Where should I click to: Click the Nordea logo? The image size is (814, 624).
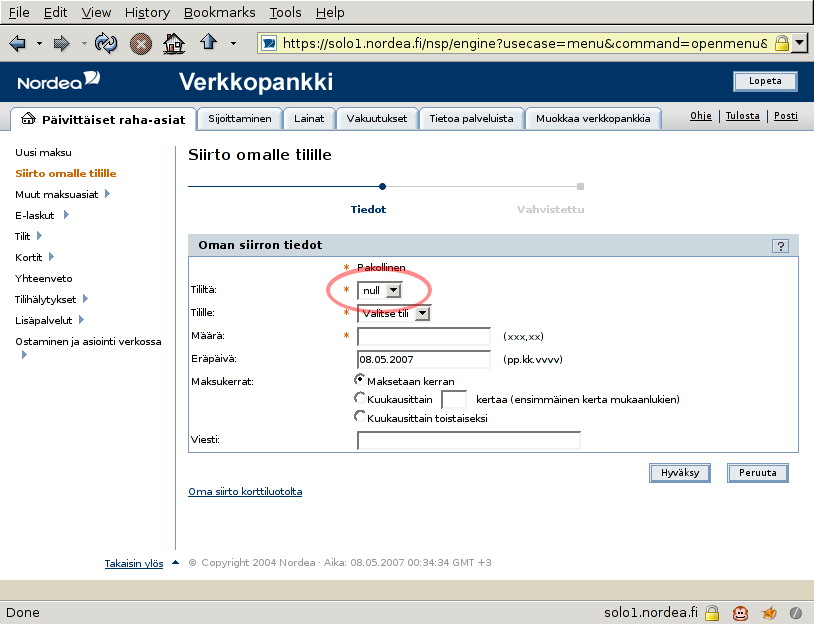(59, 81)
